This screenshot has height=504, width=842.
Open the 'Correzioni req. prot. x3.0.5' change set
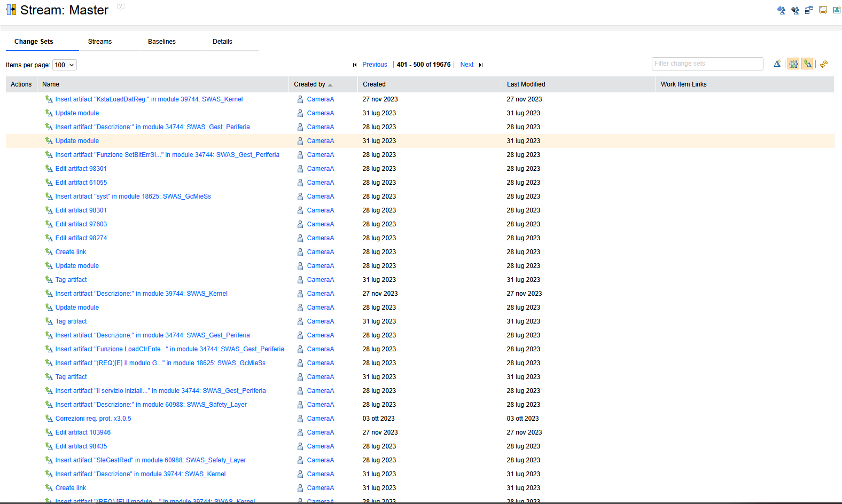93,419
